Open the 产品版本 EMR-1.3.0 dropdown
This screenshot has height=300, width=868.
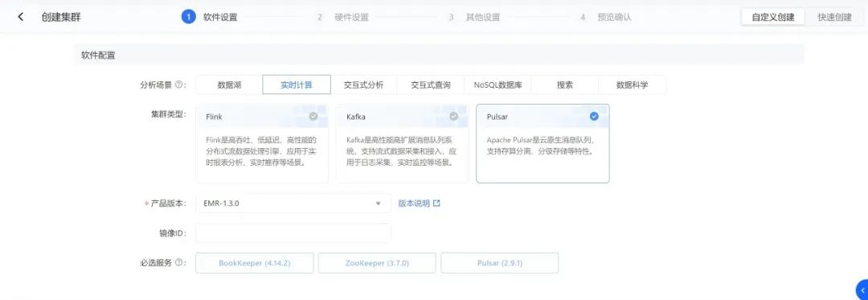click(293, 203)
